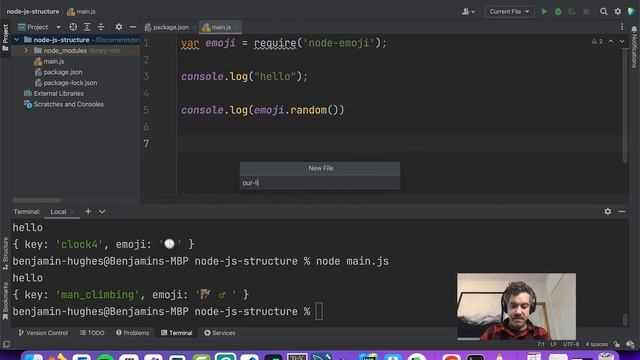Open Search Everywhere magnifier icon
This screenshot has height=360, width=640.
click(604, 12)
